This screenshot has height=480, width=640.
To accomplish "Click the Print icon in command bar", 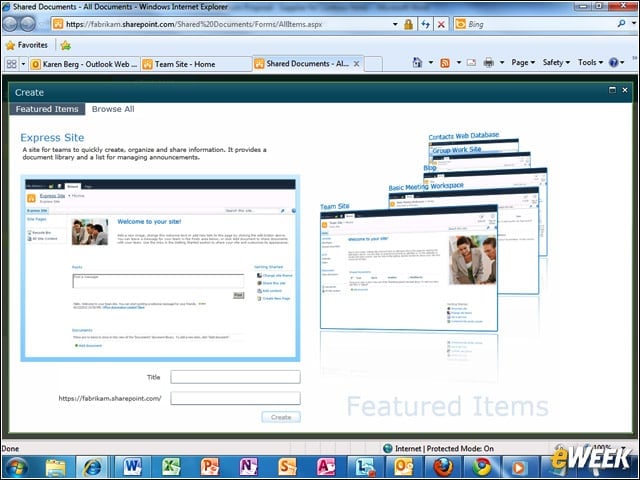I will 489,62.
